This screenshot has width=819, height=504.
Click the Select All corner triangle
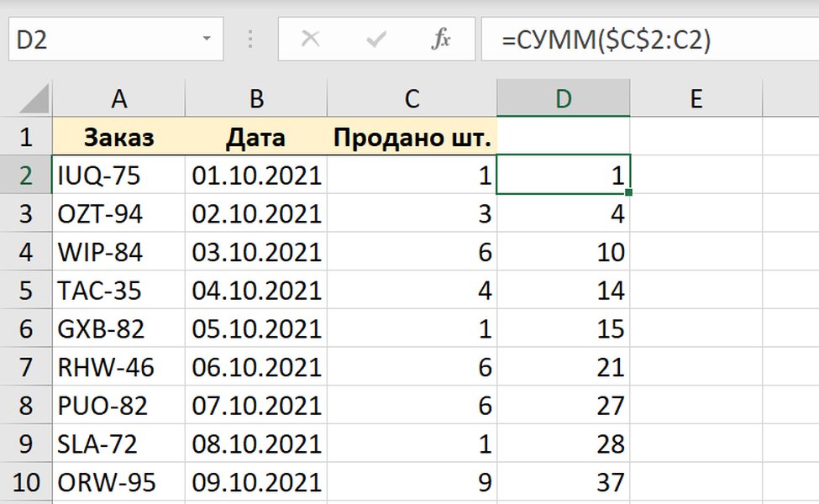pos(34,99)
